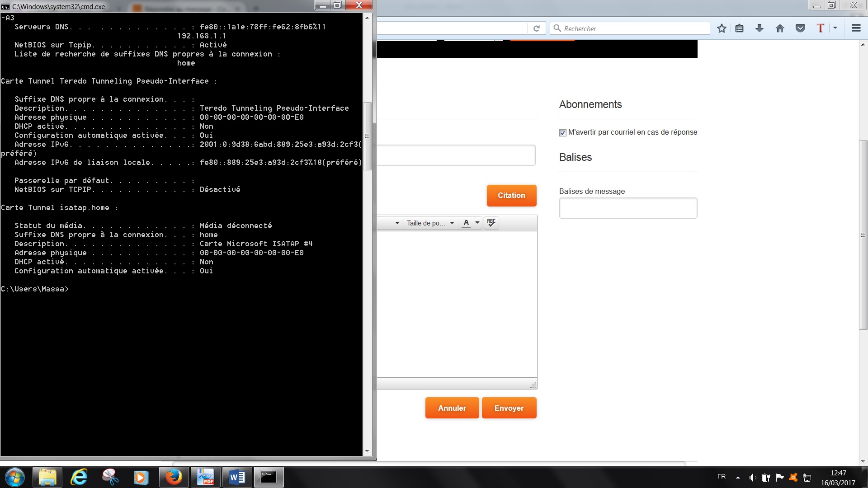This screenshot has width=868, height=488.
Task: Click the Annuler button
Action: pos(452,408)
